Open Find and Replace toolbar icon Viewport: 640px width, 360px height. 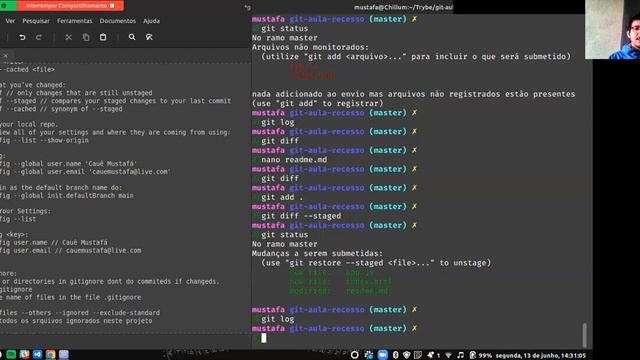pos(149,37)
